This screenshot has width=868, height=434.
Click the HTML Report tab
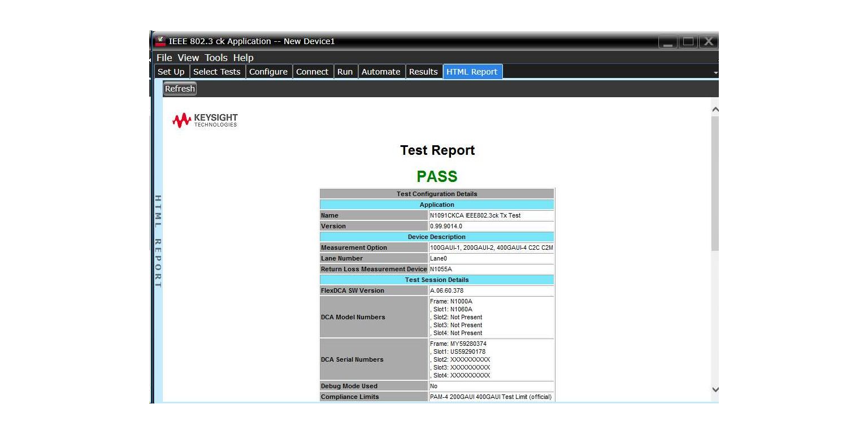pos(472,71)
